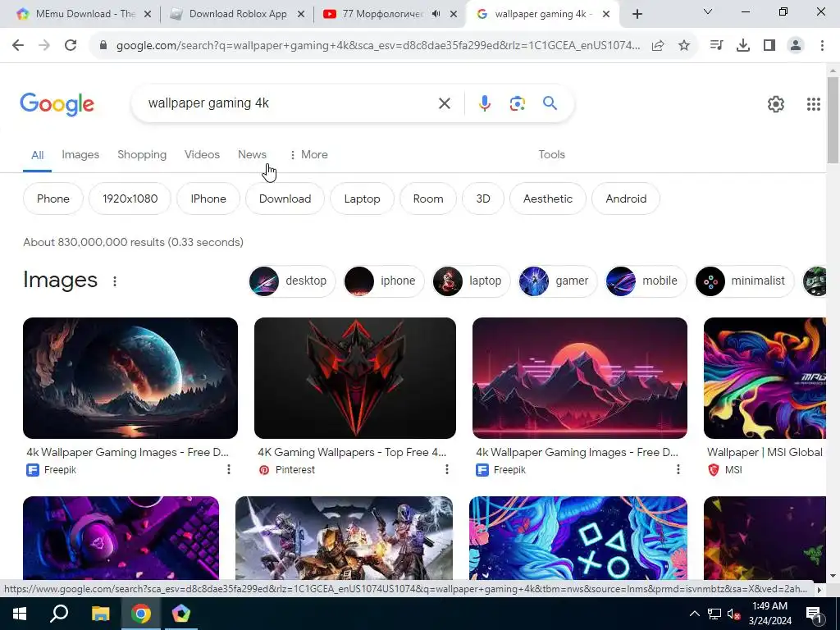This screenshot has height=630, width=840.
Task: Start voice search with microphone icon
Action: (x=484, y=103)
